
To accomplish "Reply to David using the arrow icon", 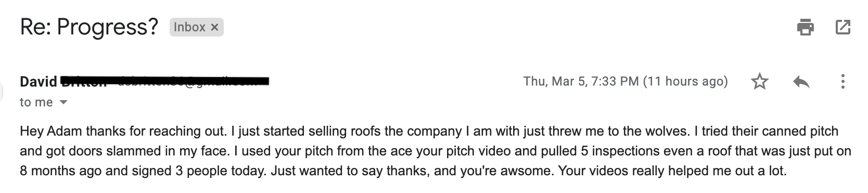I will [x=801, y=81].
